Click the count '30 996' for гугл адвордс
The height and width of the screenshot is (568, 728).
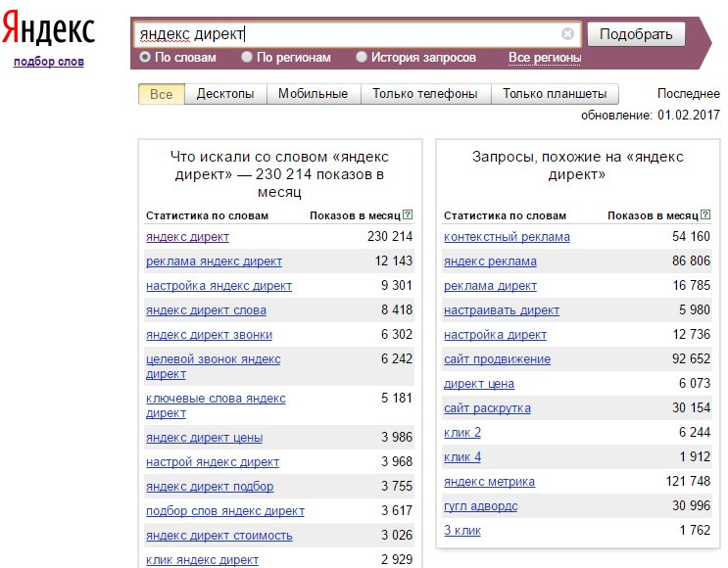(x=691, y=506)
